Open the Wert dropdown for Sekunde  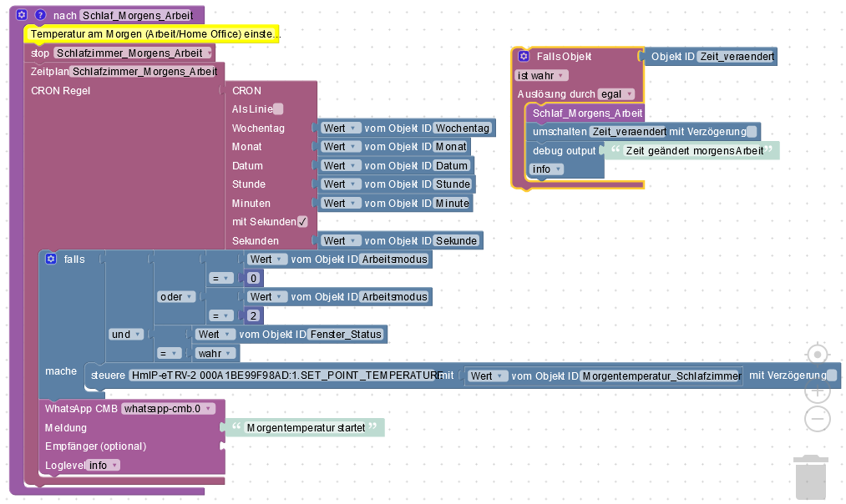click(339, 241)
